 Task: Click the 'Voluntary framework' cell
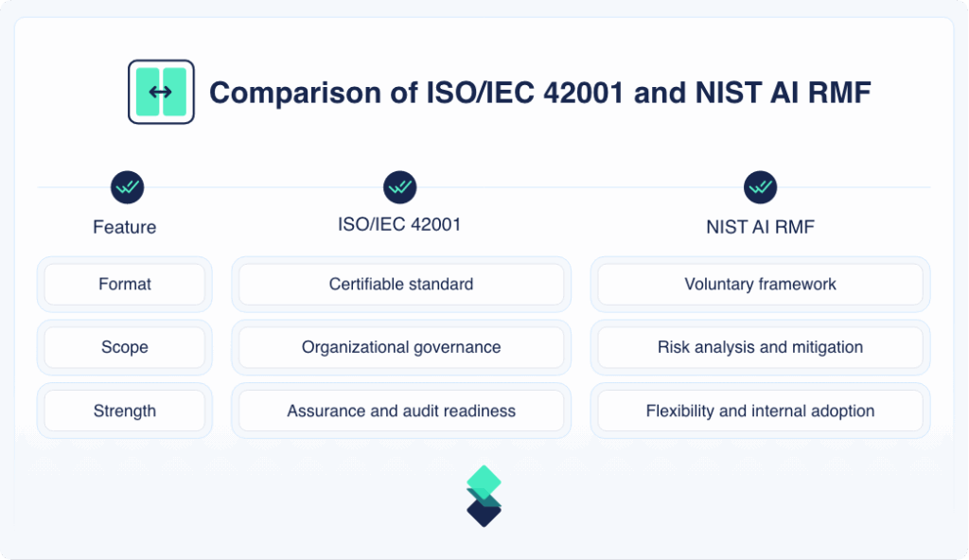(760, 285)
